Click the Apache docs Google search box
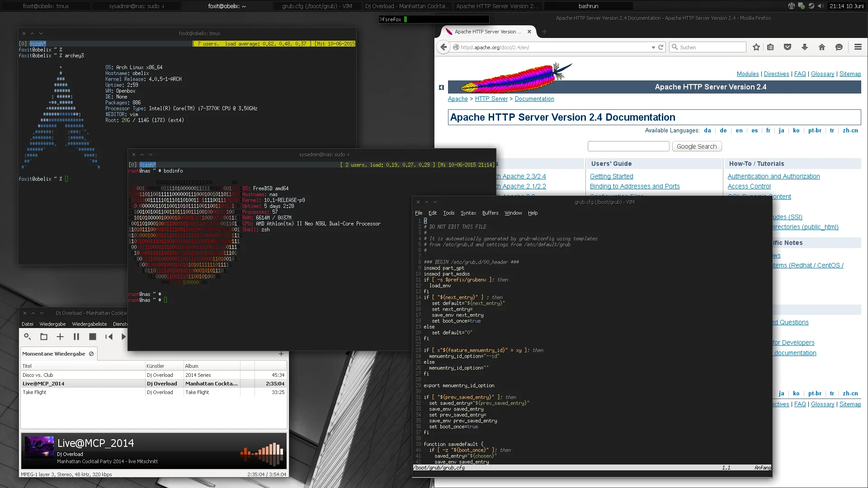 click(x=628, y=146)
